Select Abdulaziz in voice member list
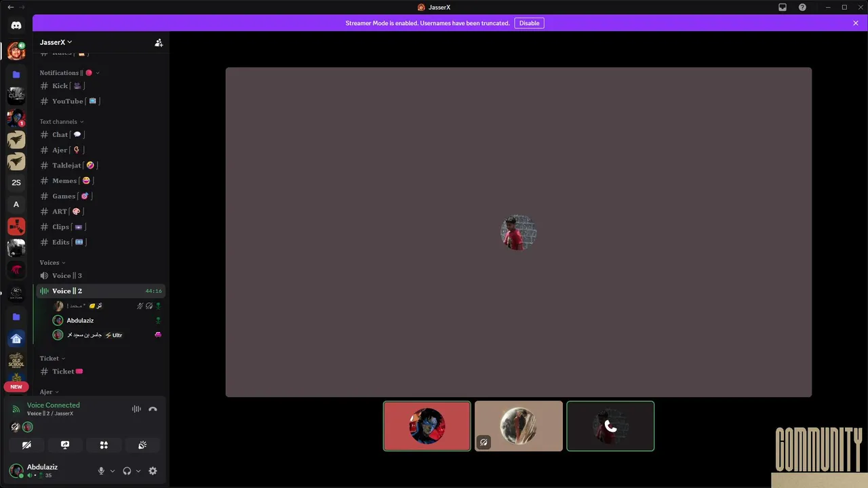Screen dimensions: 868x488 [107, 321]
